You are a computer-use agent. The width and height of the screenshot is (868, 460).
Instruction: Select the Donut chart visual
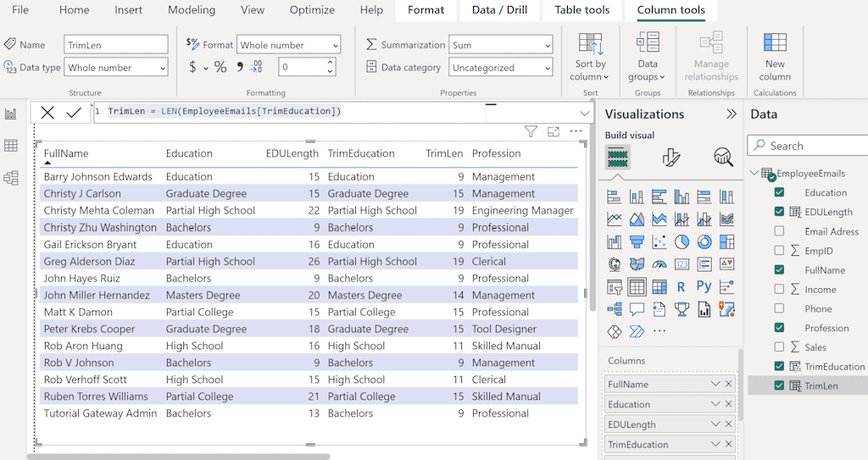704,242
